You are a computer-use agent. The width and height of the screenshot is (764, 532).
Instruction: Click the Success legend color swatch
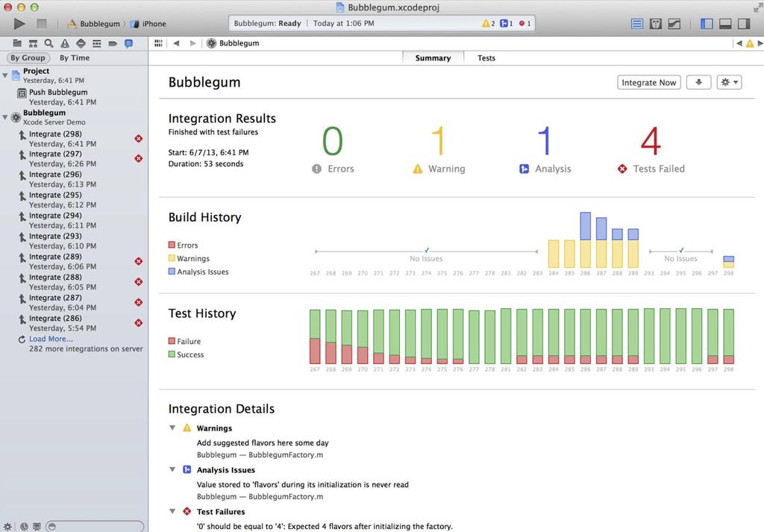coord(172,354)
